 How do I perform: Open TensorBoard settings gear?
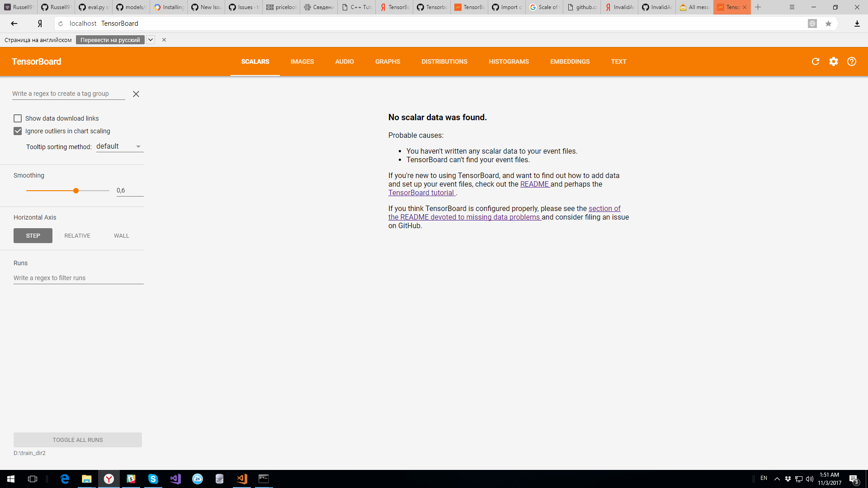[834, 61]
